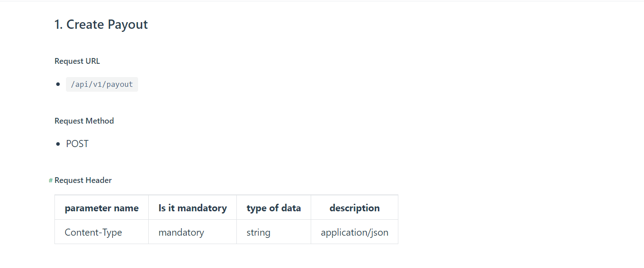Click the 'parameter name' column header
644x268 pixels.
pos(101,208)
